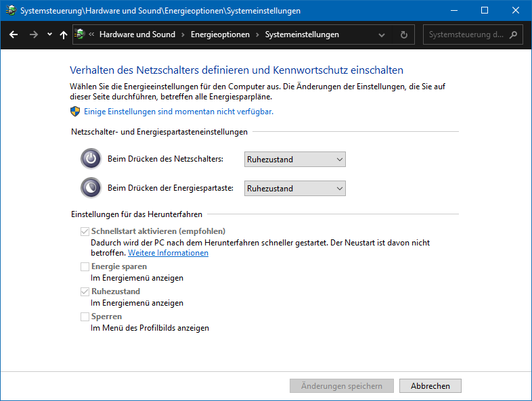The image size is (532, 401).
Task: Open the recent locations chevron
Action: click(x=49, y=34)
